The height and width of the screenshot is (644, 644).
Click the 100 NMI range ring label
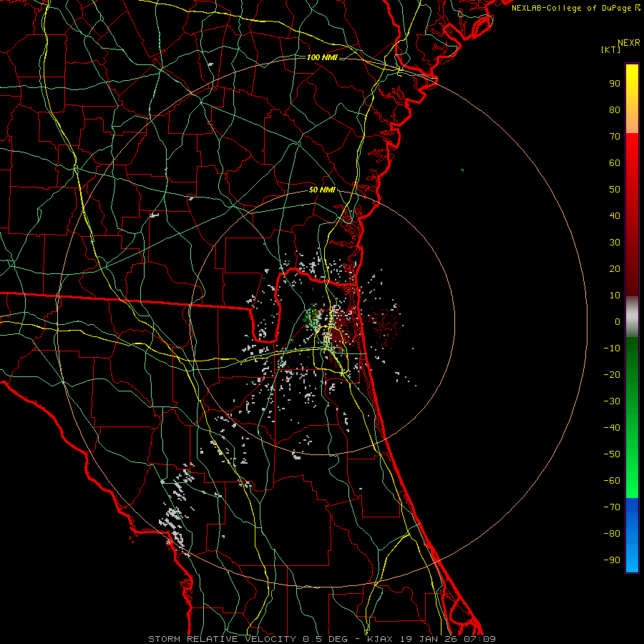[322, 57]
